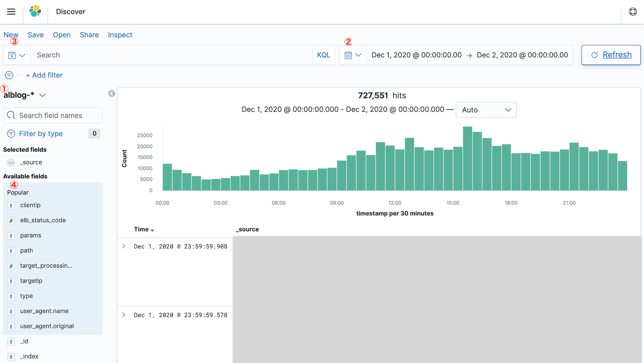Viewport: 644px width, 363px height.
Task: Click Share in the top menu
Action: click(x=89, y=35)
